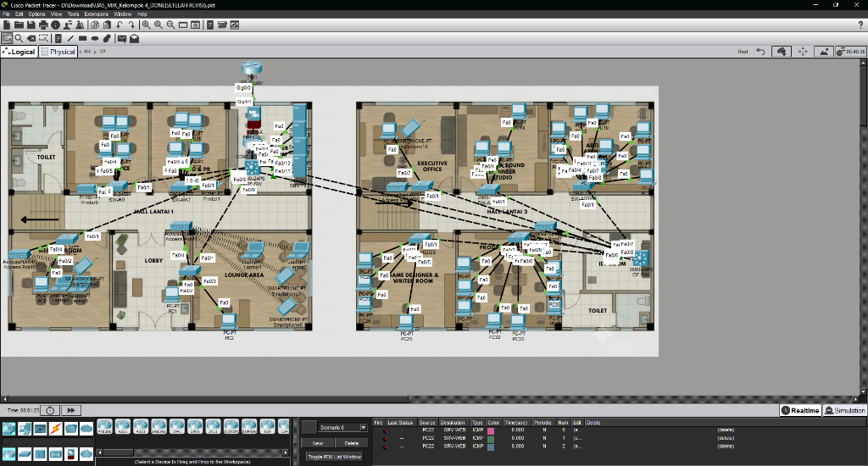The width and height of the screenshot is (868, 466).
Task: Add a Simple PDU with closed envelope
Action: click(122, 38)
